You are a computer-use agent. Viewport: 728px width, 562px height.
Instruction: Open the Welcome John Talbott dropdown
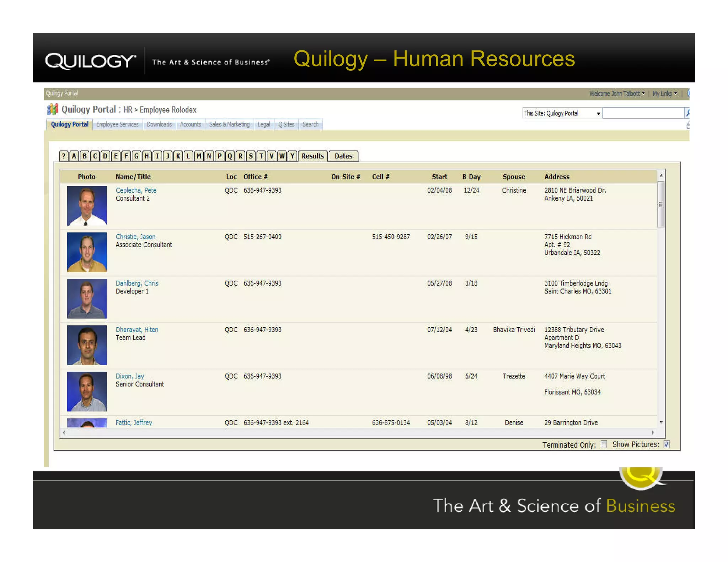[617, 93]
